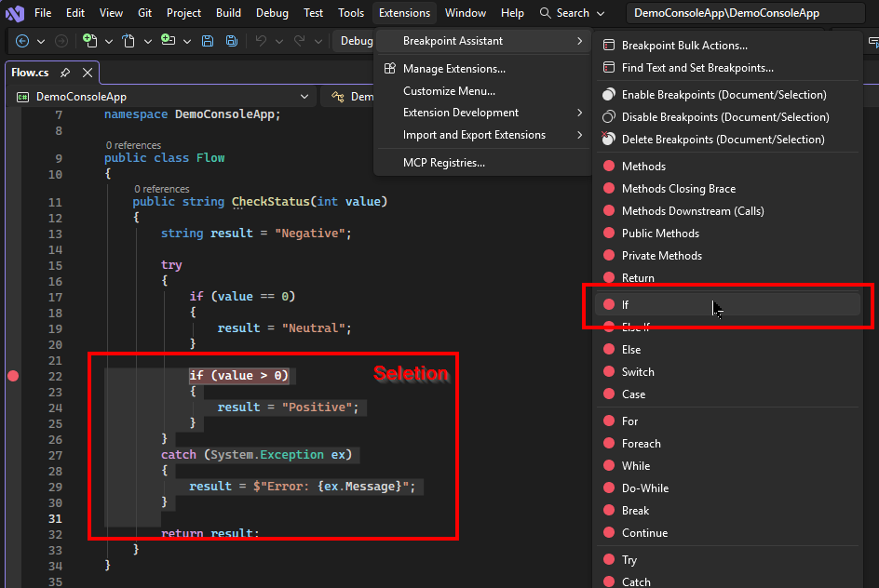Set breakpoints on If statements

(x=727, y=304)
